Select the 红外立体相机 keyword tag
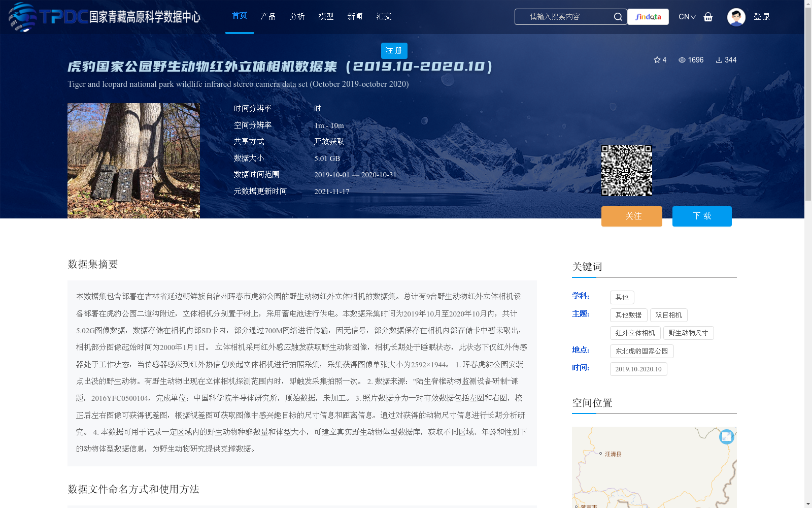 tap(635, 333)
